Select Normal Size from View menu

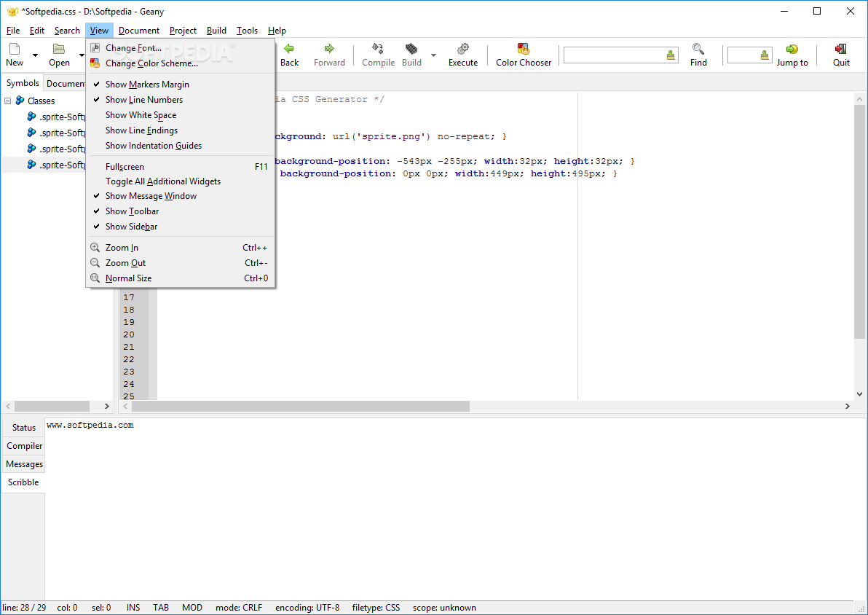(x=181, y=278)
